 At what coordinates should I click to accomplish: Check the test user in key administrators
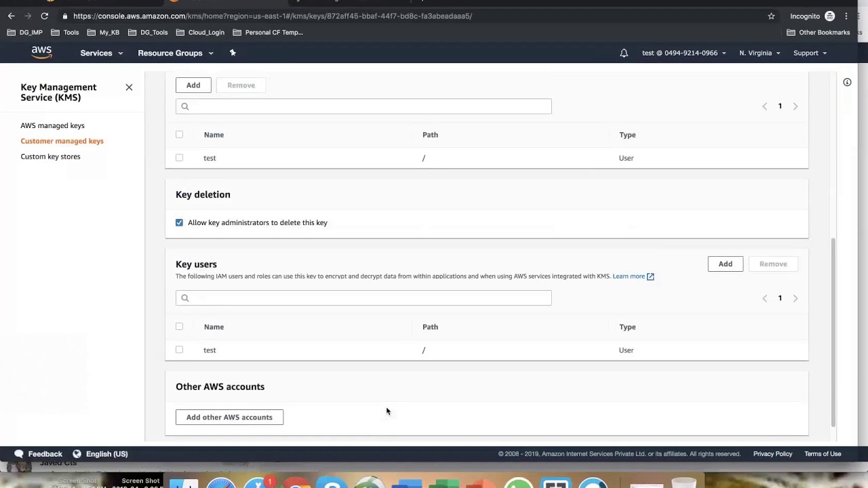click(179, 158)
